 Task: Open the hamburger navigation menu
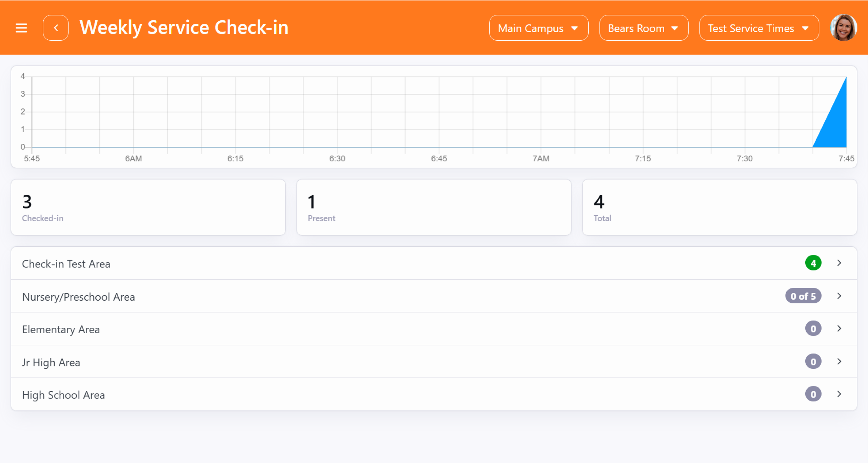[x=21, y=28]
